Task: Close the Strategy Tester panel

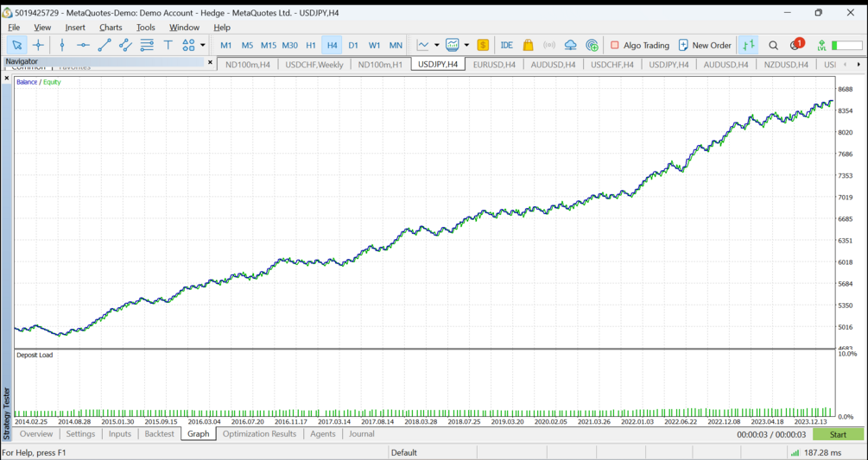Action: click(x=7, y=79)
